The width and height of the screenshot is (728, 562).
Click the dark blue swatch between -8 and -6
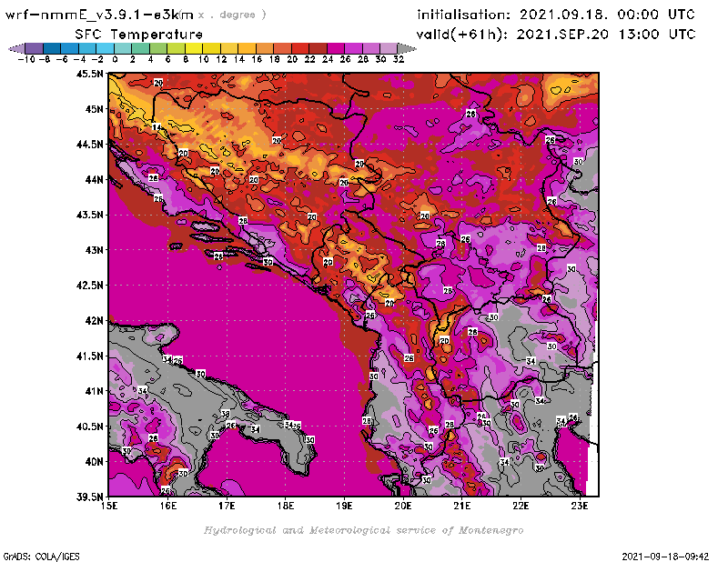(x=52, y=48)
